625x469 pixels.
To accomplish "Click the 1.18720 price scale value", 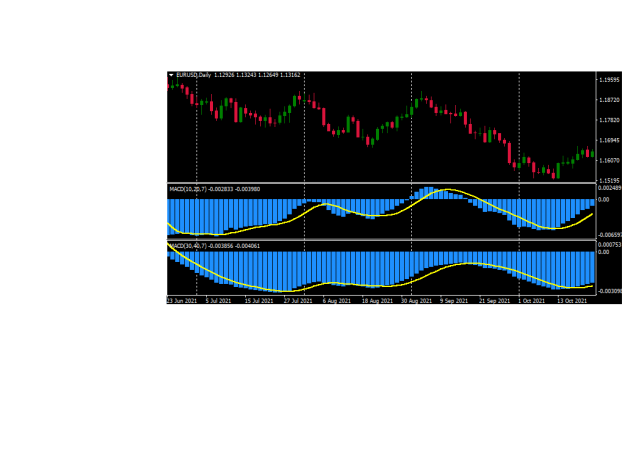I will point(609,100).
